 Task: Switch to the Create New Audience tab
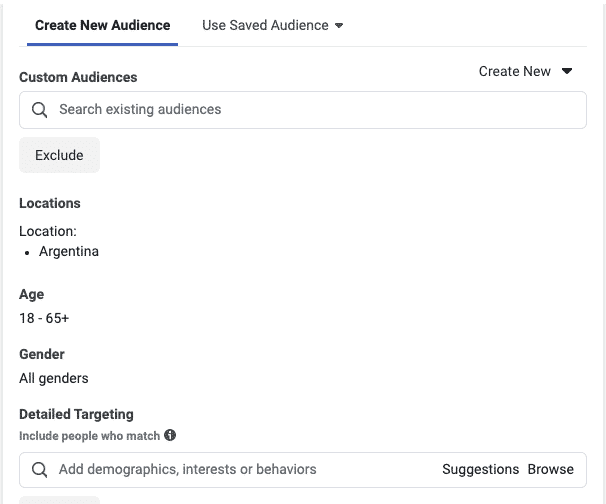pos(102,25)
